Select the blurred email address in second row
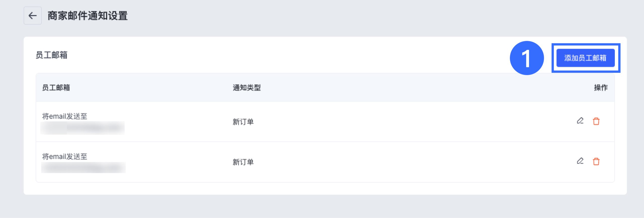644x218 pixels. (83, 168)
